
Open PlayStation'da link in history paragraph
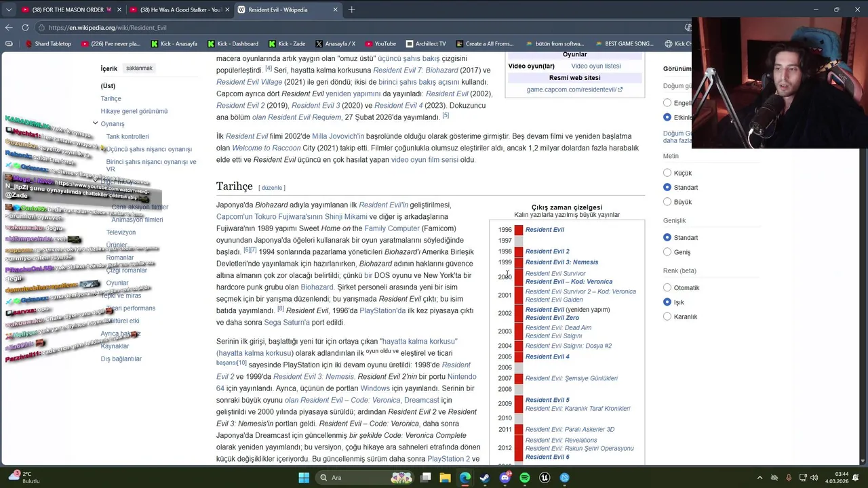point(382,310)
